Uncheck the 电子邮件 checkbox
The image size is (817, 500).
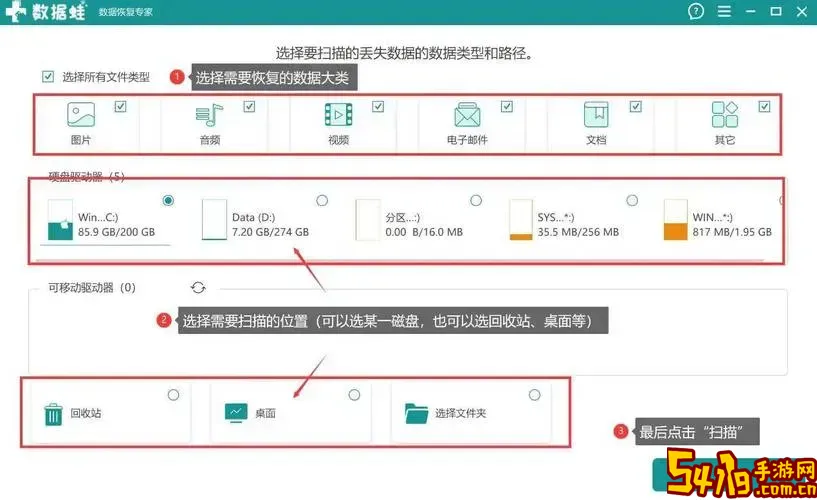click(506, 107)
